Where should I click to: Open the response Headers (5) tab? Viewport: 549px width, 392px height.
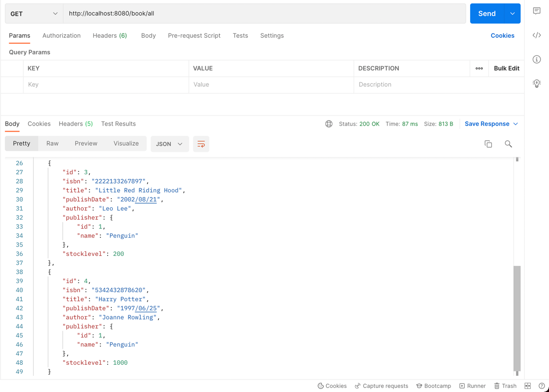(76, 124)
